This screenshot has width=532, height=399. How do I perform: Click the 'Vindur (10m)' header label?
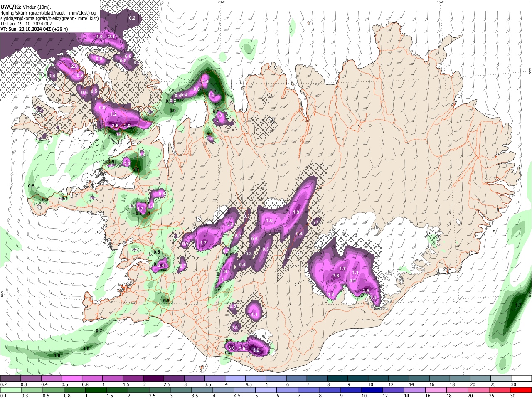tap(37, 7)
